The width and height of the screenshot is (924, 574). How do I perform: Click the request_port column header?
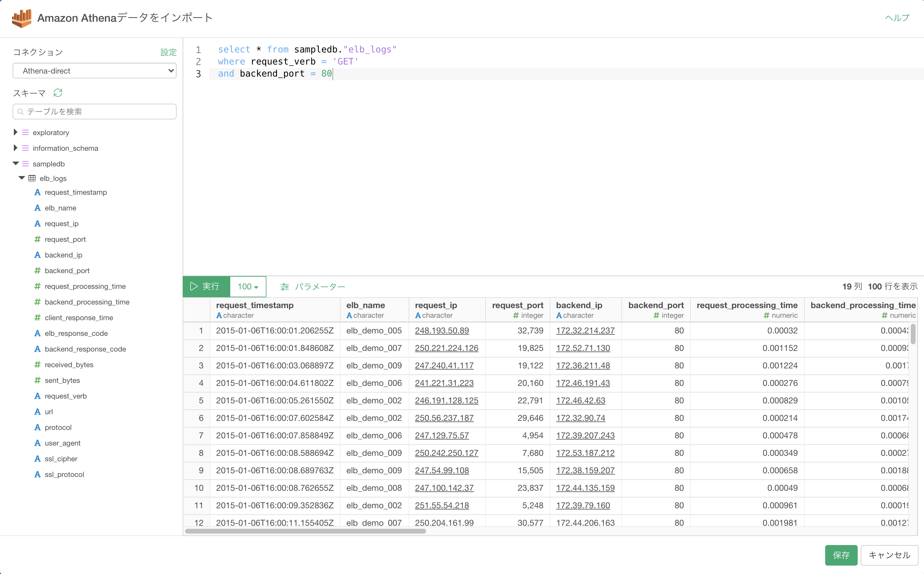517,310
